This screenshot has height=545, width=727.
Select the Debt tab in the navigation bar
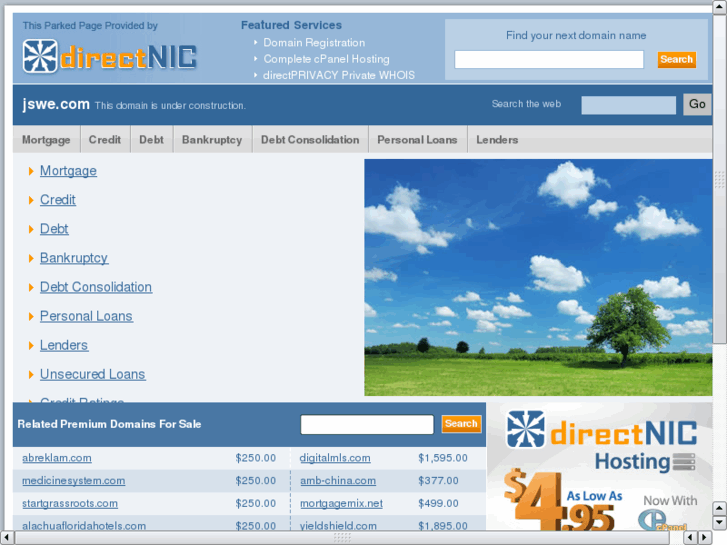click(152, 140)
